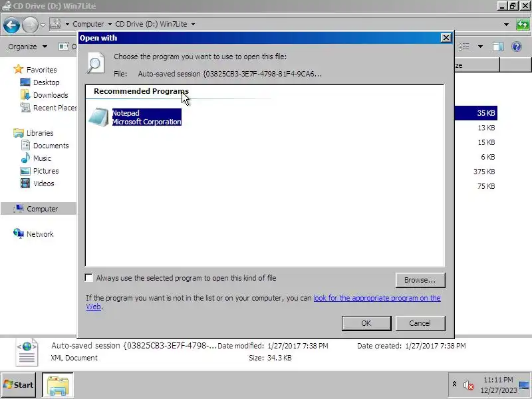Select Computer in navigation pane

[x=39, y=209]
